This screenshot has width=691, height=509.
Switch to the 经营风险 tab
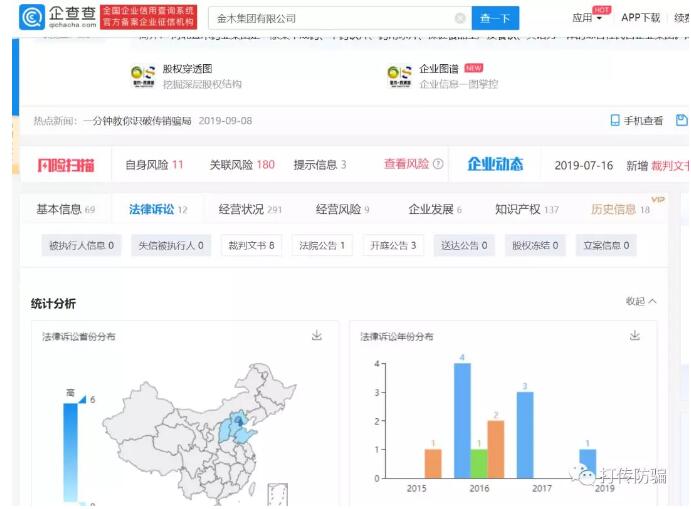pos(342,209)
